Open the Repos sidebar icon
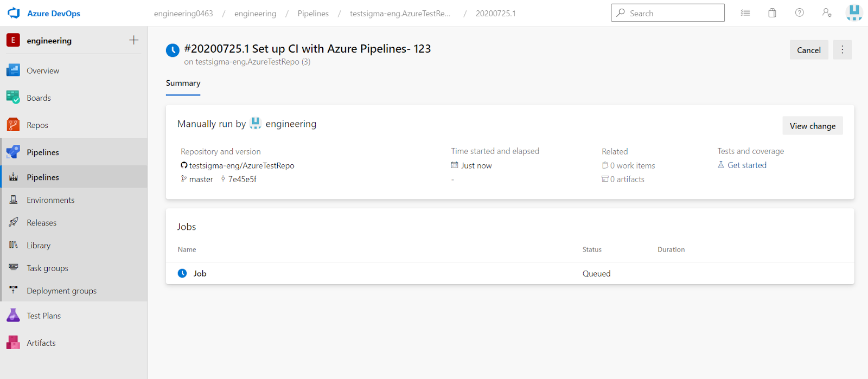 (14, 125)
